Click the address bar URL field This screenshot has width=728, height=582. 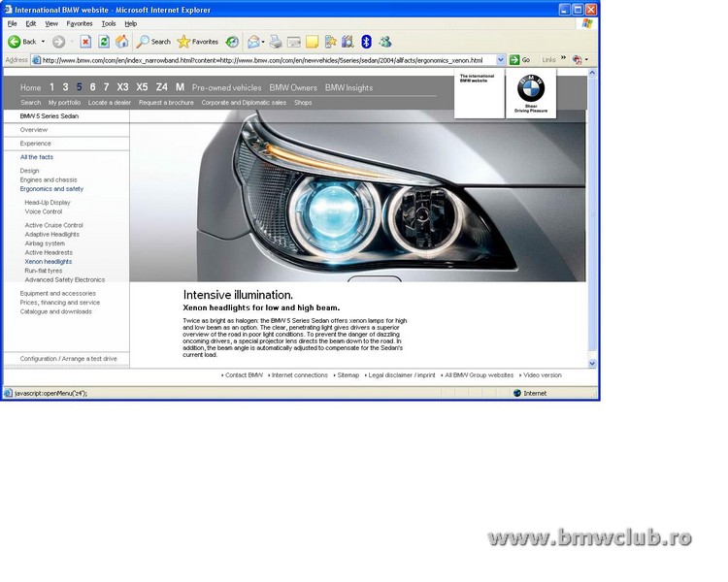tap(268, 60)
